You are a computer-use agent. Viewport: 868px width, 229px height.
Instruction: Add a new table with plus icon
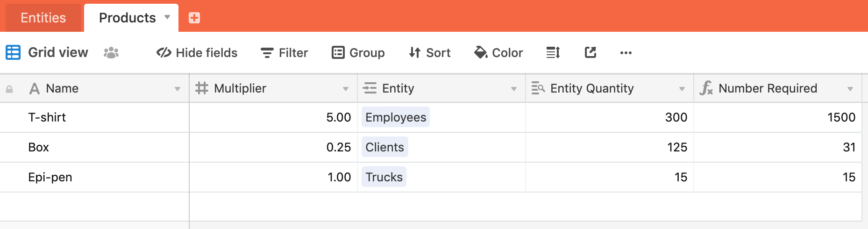(x=194, y=18)
